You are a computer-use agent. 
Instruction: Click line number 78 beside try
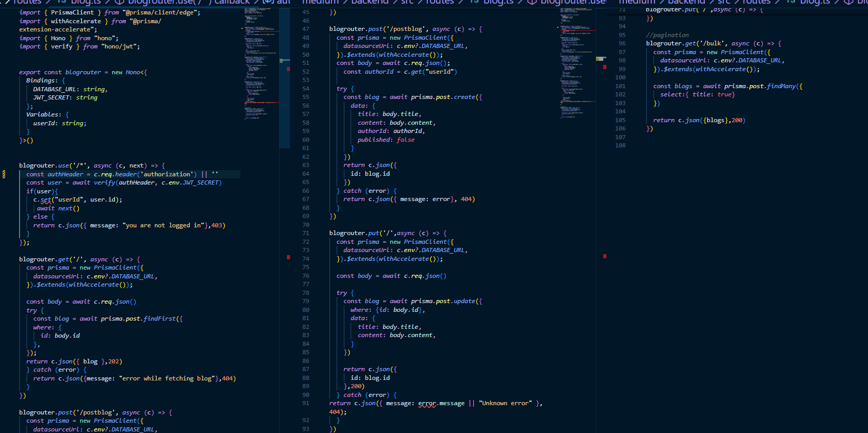point(306,293)
